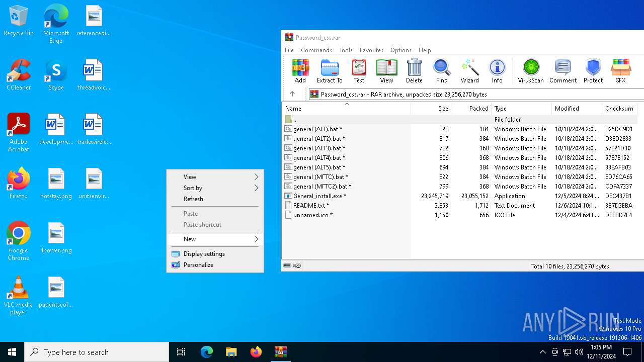Sort by Checksum column header
The image size is (644, 362).
pyautogui.click(x=620, y=109)
